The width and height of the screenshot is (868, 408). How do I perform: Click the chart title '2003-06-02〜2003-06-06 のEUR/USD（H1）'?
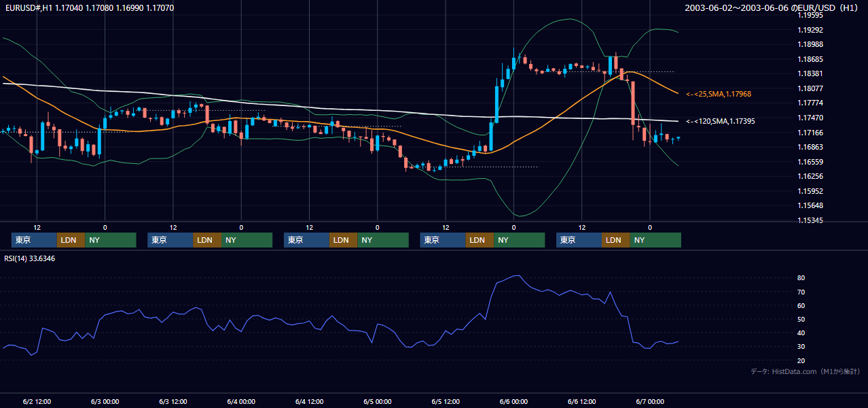[773, 8]
